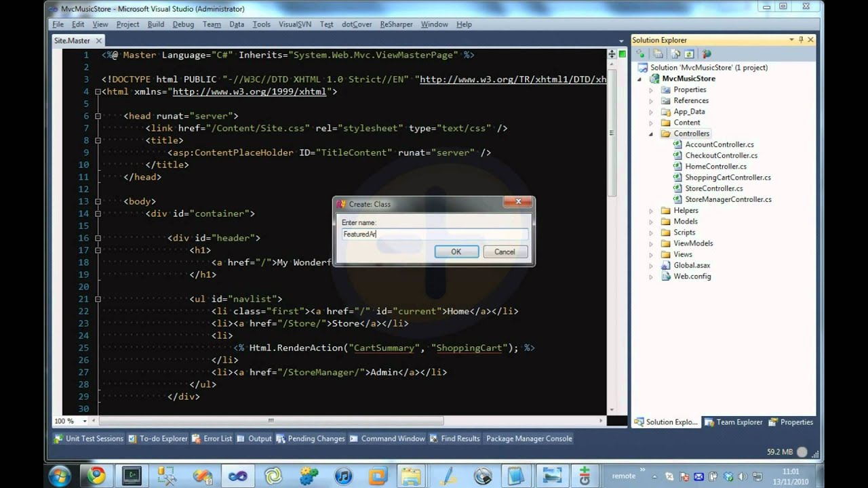Click the Global.asax file icon
This screenshot has width=868, height=488.
coord(666,265)
